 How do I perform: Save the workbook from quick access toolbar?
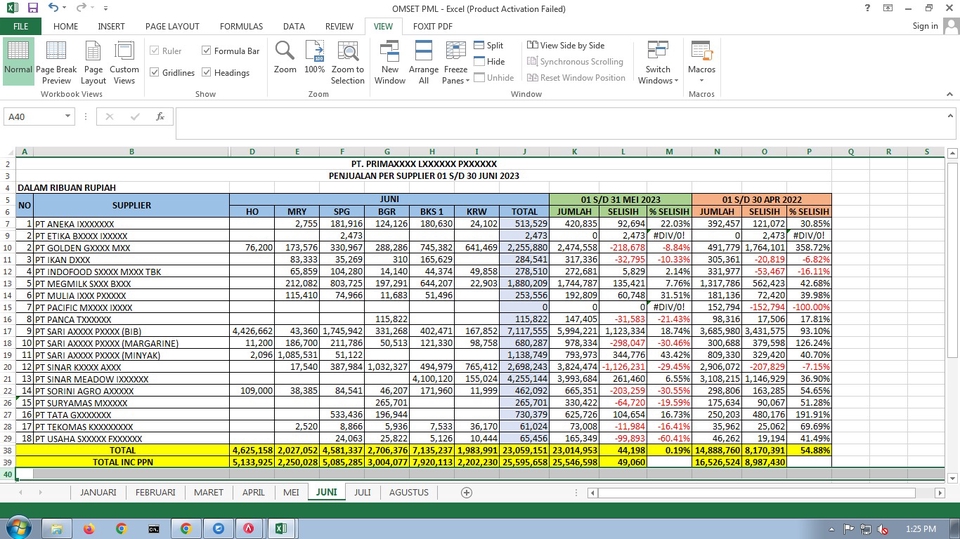[x=32, y=8]
